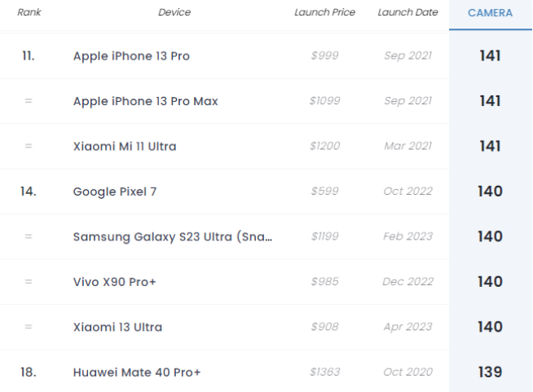Open the Huawei Mate 40 Pro+ entry
Image resolution: width=533 pixels, height=392 pixels.
point(137,372)
